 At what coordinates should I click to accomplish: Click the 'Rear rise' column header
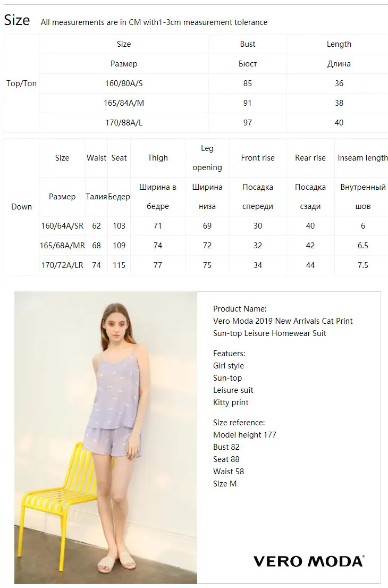[x=310, y=158]
